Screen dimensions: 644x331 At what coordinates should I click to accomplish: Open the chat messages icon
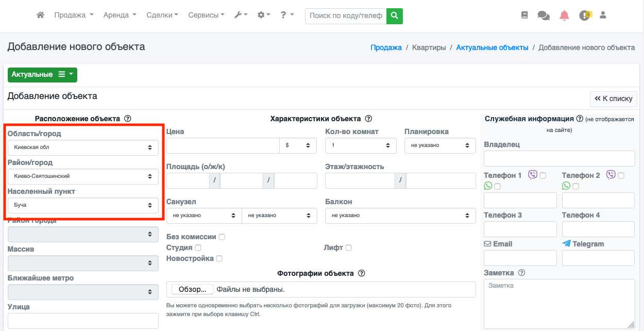tap(544, 15)
